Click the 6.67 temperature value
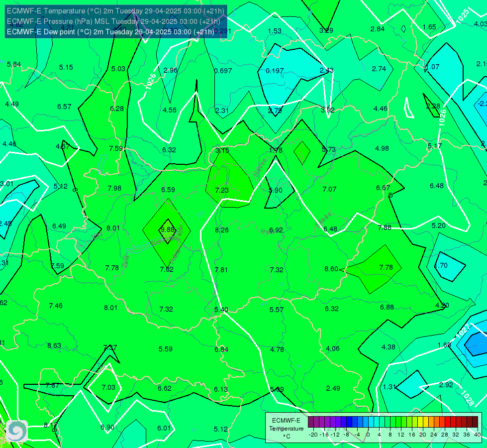This screenshot has width=487, height=448. (x=383, y=188)
